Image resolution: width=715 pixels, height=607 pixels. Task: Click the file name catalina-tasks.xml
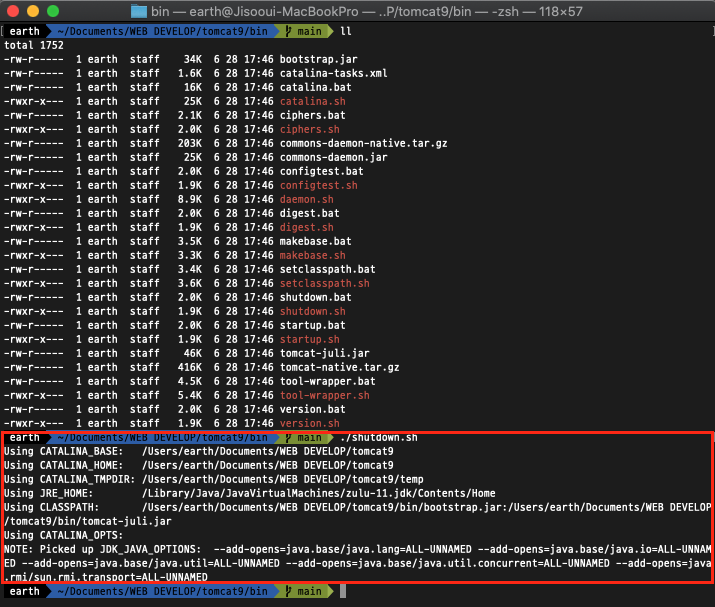pyautogui.click(x=333, y=73)
